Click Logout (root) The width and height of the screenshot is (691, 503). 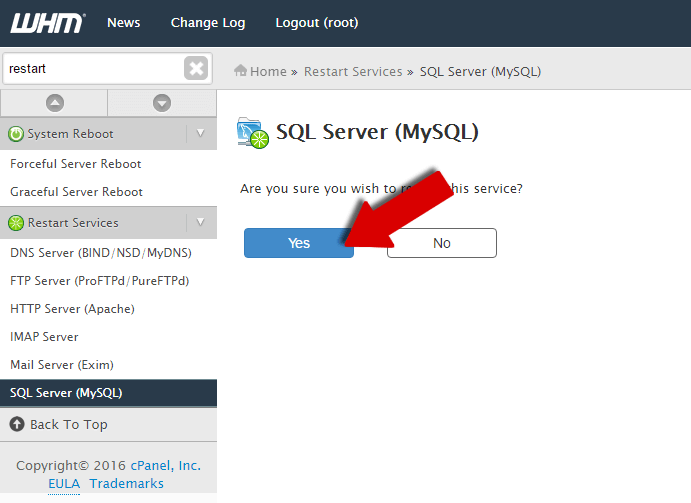point(317,23)
